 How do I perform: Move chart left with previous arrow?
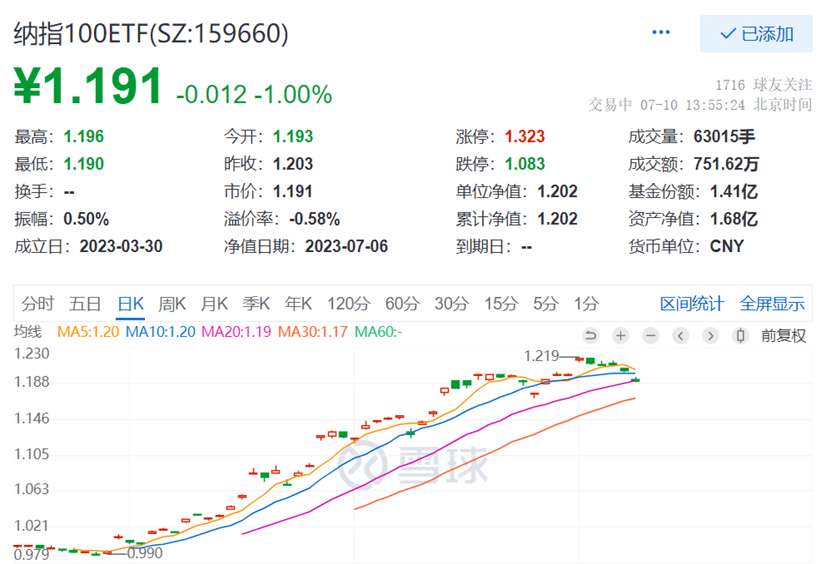pos(680,336)
